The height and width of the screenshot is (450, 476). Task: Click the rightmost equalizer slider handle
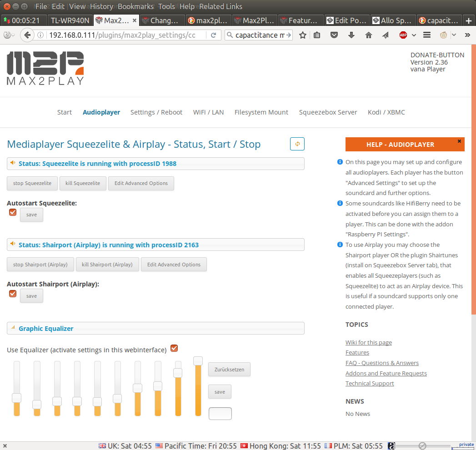(198, 361)
